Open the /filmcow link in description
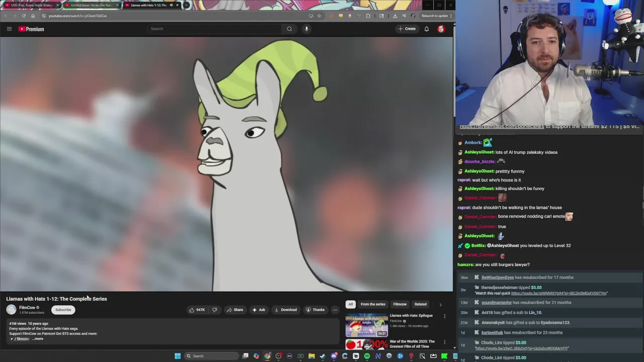 click(x=21, y=339)
